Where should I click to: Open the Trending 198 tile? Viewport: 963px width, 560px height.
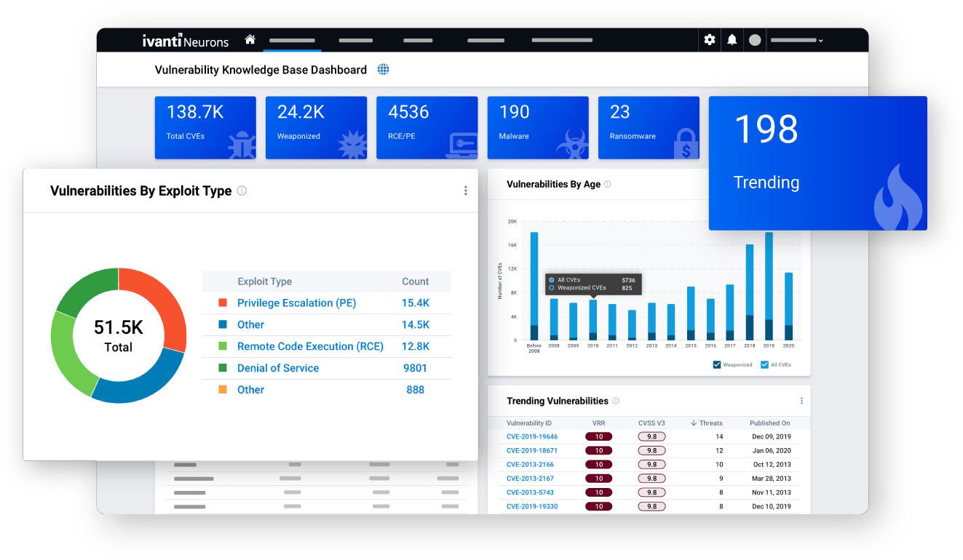(817, 164)
